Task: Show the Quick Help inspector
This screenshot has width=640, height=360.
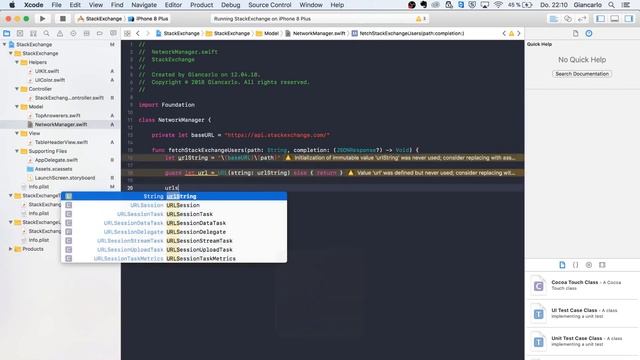Action: click(589, 33)
